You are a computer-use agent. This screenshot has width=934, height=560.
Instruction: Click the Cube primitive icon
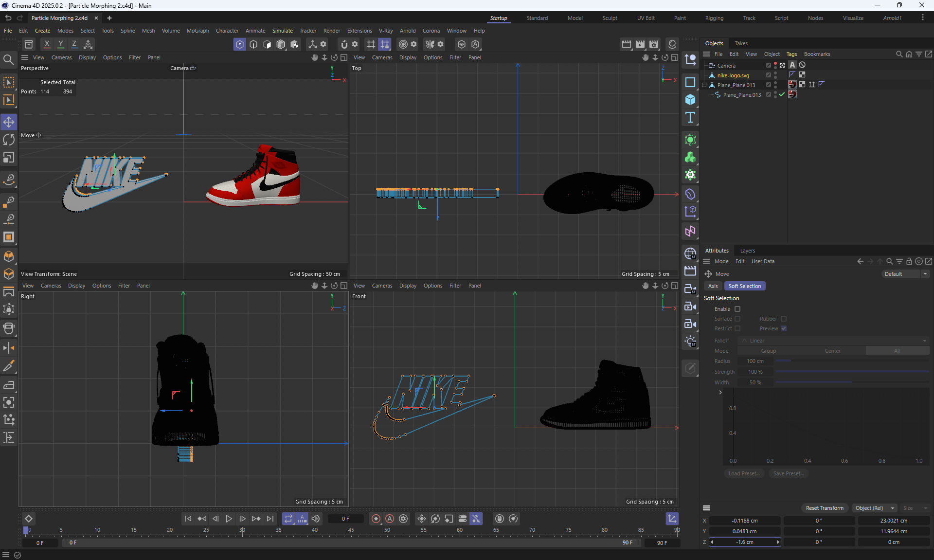[x=690, y=100]
